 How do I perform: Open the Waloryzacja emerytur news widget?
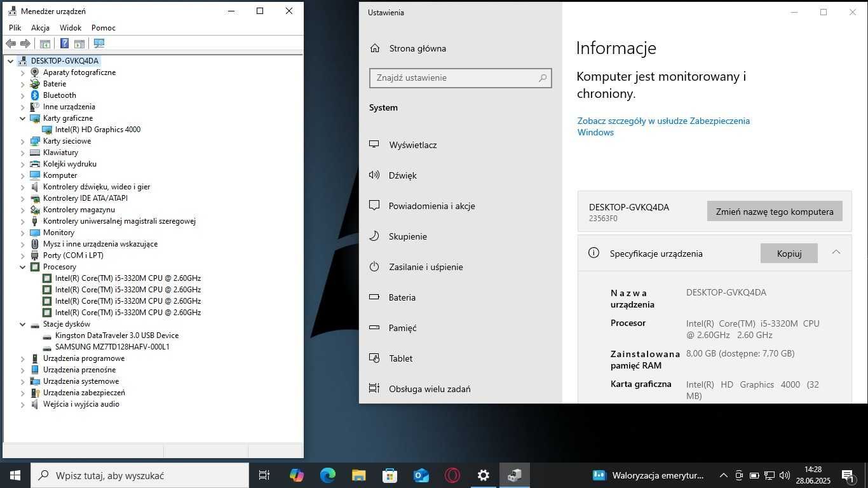(x=648, y=475)
